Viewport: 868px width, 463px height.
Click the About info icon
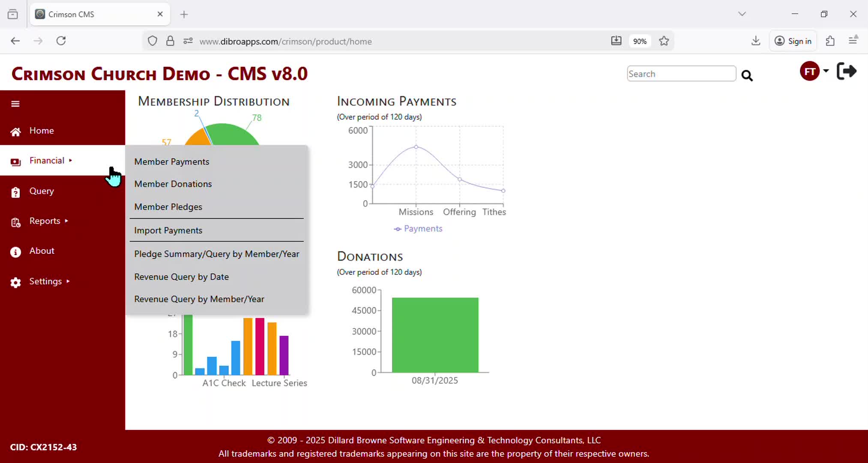pos(15,252)
